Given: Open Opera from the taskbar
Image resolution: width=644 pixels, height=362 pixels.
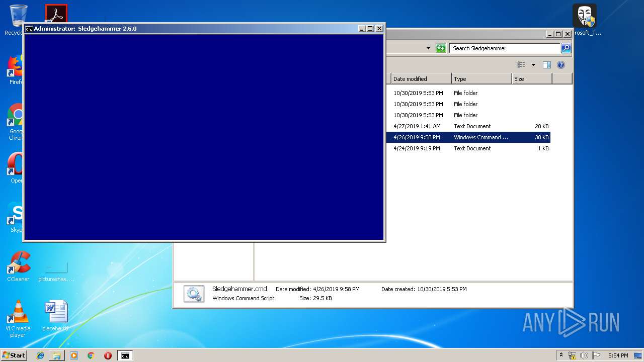Looking at the screenshot, I should pyautogui.click(x=108, y=355).
